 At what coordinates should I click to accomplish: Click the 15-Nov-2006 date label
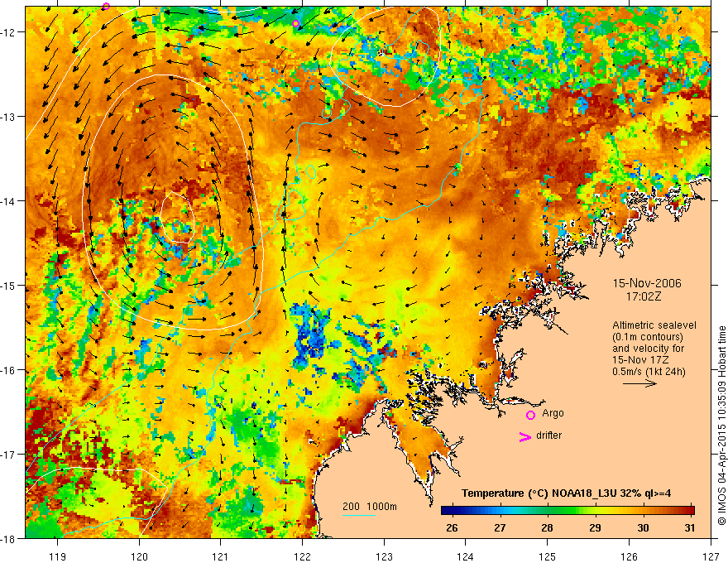tap(647, 283)
